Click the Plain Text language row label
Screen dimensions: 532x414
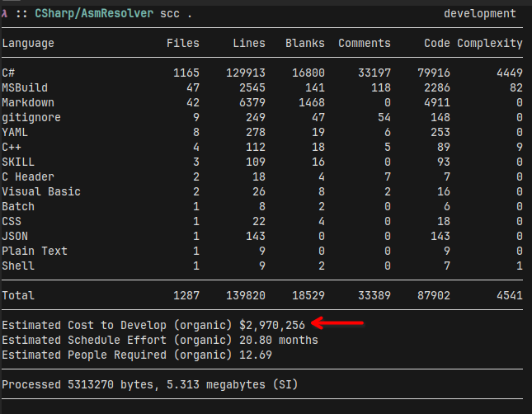pos(35,252)
